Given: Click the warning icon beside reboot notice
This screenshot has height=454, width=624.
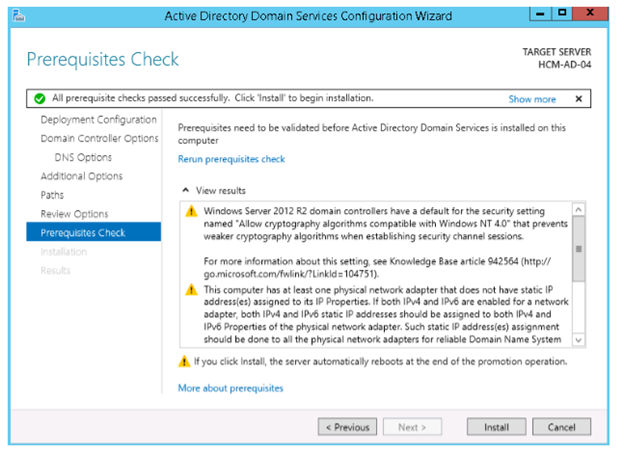Looking at the screenshot, I should (x=183, y=361).
